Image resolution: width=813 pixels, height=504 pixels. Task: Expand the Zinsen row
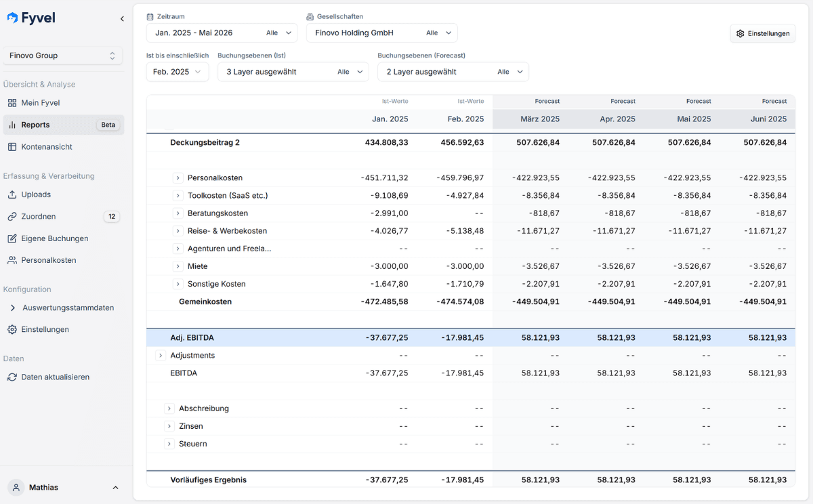[x=169, y=426]
